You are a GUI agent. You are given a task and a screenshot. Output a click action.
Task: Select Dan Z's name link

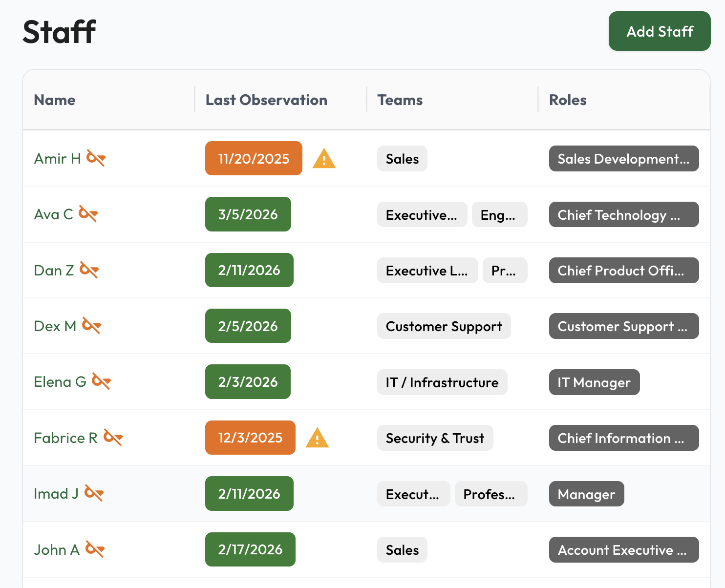[53, 270]
